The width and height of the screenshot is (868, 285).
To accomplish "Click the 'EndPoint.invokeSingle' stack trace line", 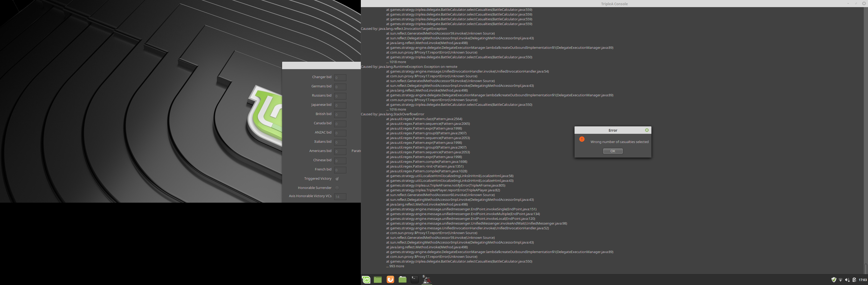I will click(x=461, y=209).
